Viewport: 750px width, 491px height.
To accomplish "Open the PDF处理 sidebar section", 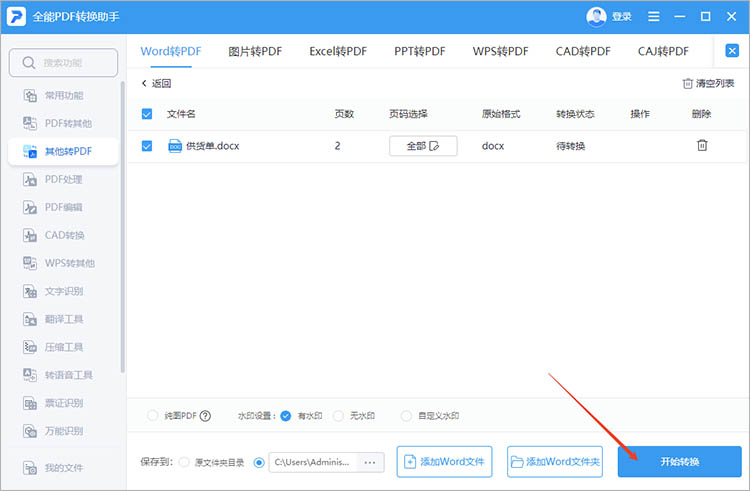I will tap(63, 179).
